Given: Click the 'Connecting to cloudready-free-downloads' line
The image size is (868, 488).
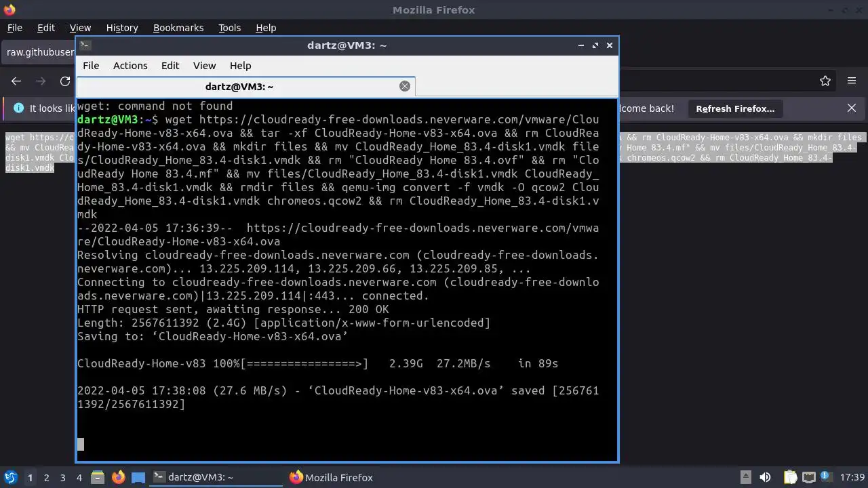Looking at the screenshot, I should coord(338,289).
